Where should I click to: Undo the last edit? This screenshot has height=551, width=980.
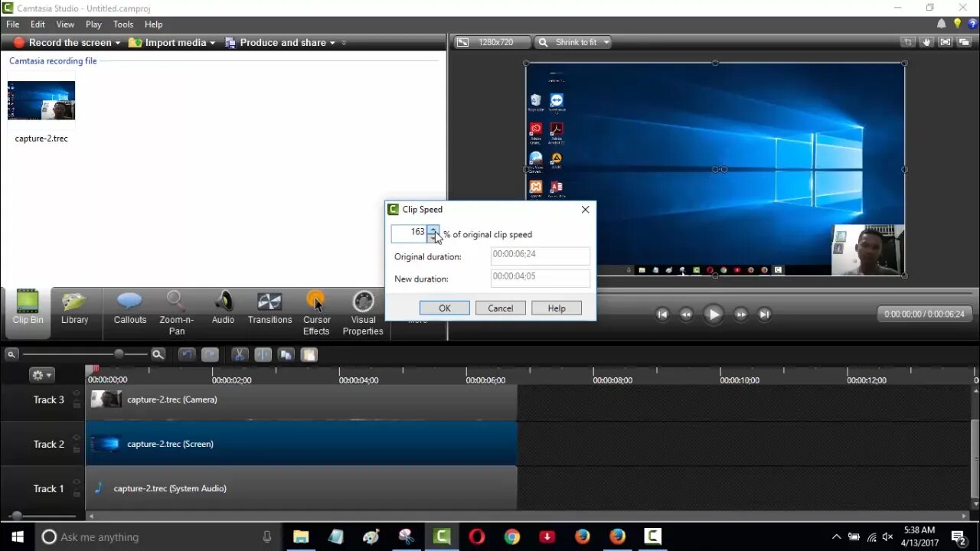186,354
